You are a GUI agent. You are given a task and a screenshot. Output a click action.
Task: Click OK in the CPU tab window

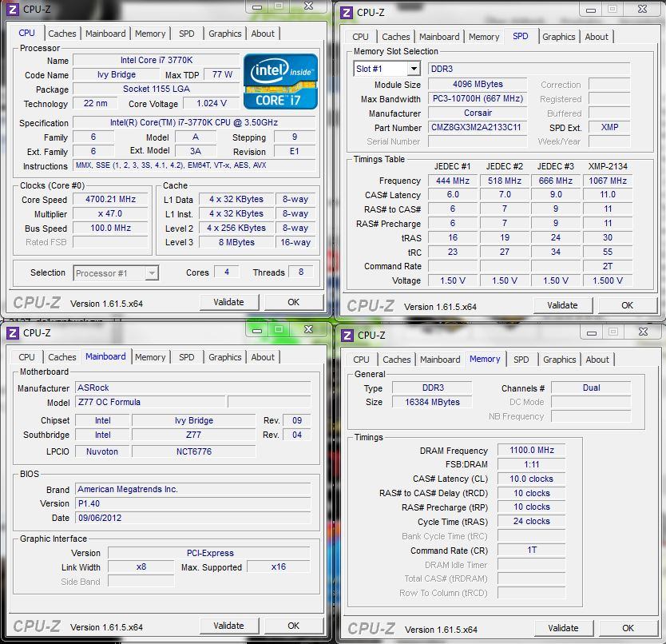pyautogui.click(x=294, y=302)
